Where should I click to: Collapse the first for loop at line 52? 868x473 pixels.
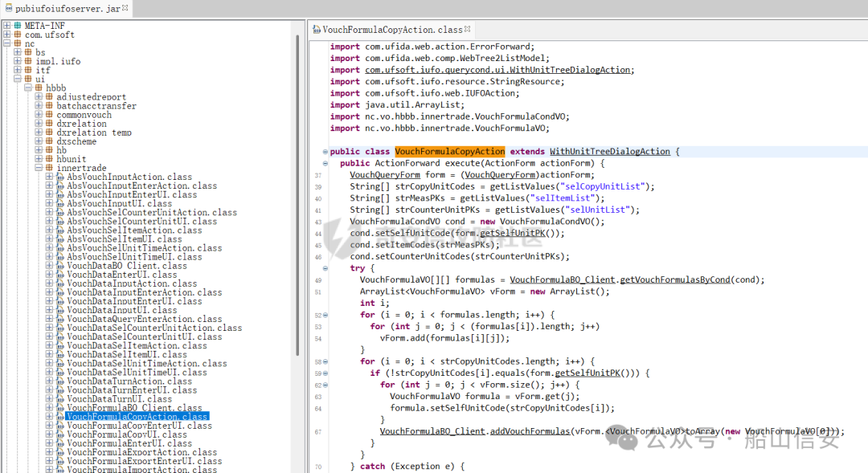(325, 316)
